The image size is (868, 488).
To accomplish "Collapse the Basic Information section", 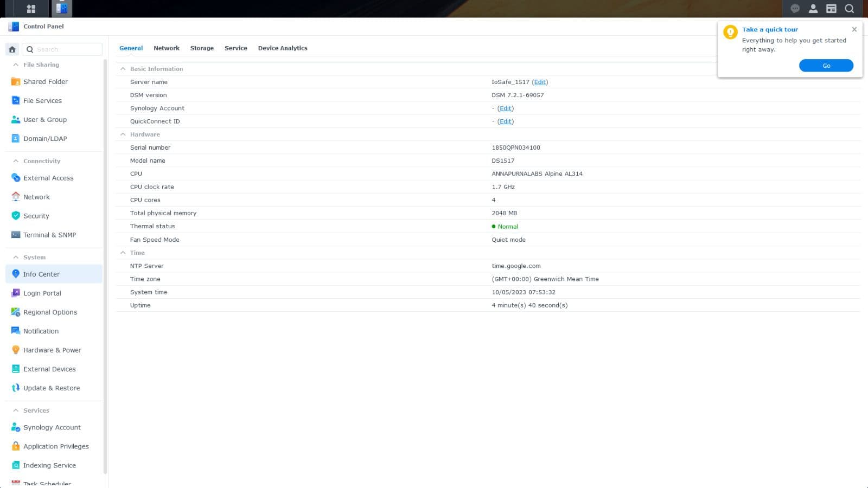I will (x=123, y=69).
